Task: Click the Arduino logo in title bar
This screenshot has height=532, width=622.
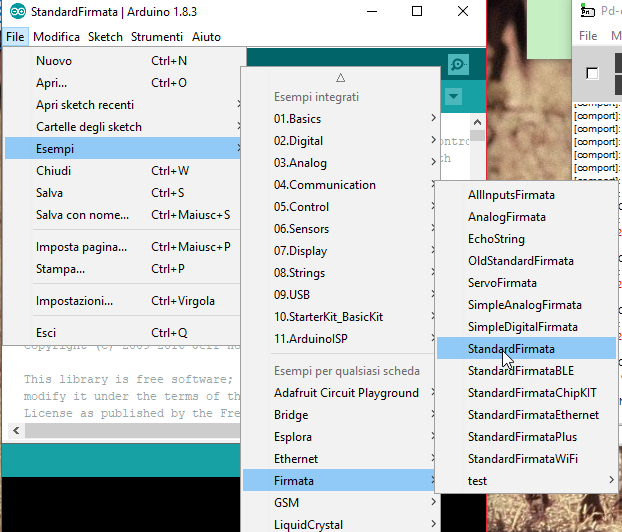Action: coord(18,12)
